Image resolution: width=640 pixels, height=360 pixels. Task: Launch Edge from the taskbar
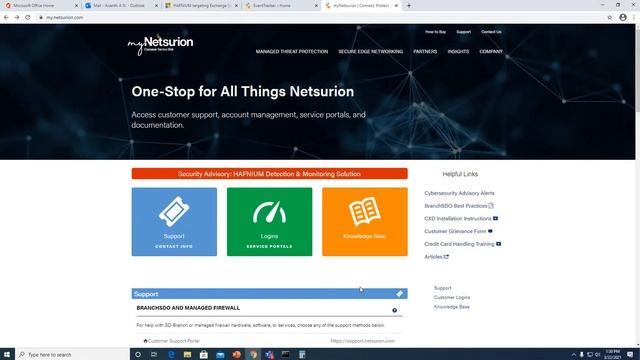point(171,354)
